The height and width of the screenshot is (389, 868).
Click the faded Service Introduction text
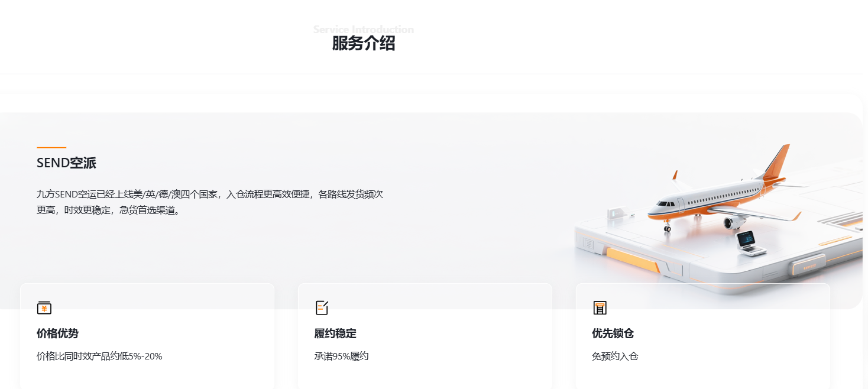click(x=363, y=29)
